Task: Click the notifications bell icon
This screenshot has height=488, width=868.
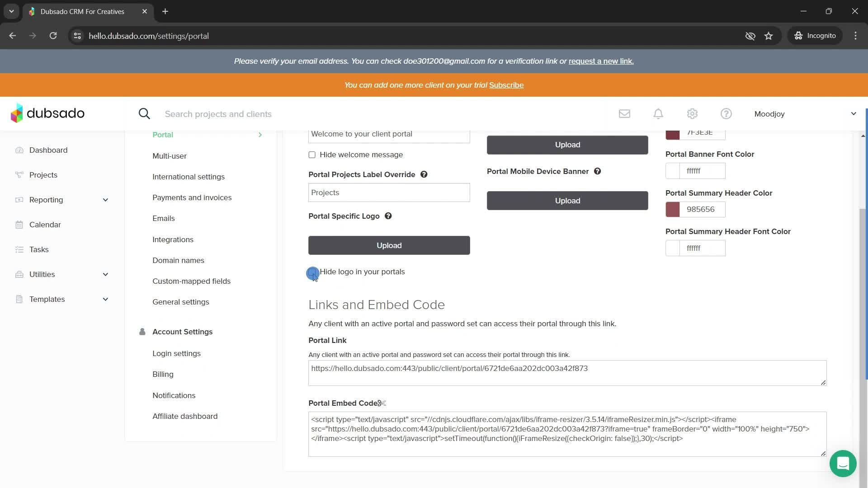Action: [658, 114]
